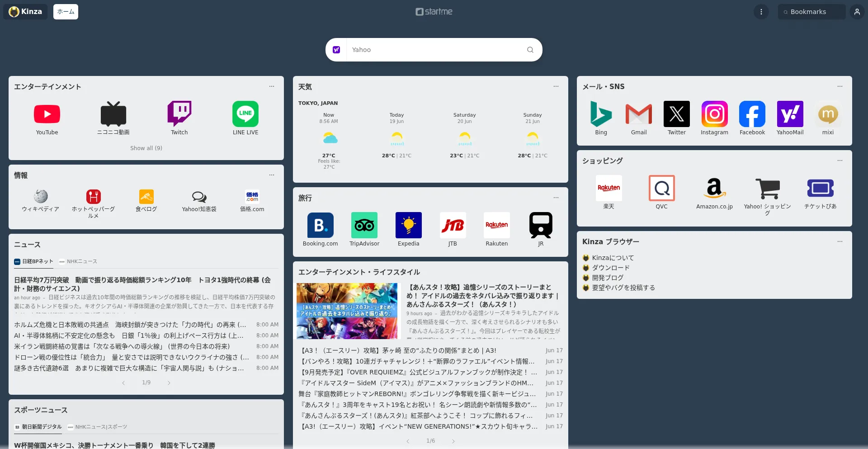Open the 食べログ bookmark icon
The image size is (868, 449).
tap(146, 197)
